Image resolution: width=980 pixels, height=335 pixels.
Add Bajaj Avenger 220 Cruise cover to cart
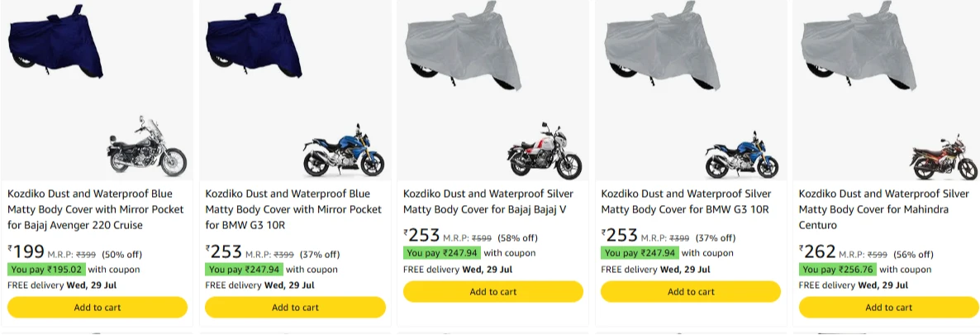click(x=98, y=308)
